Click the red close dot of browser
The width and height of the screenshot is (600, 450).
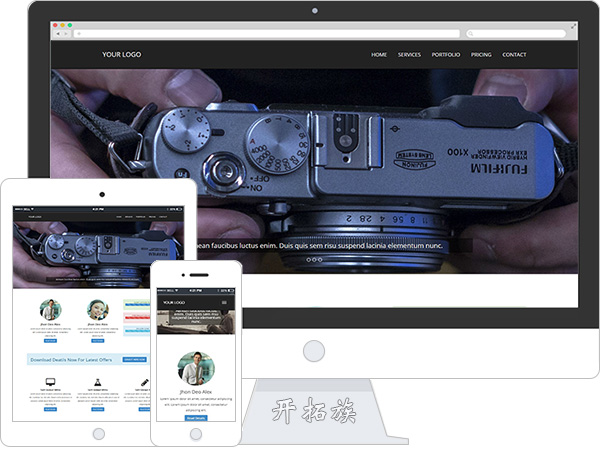[x=55, y=25]
